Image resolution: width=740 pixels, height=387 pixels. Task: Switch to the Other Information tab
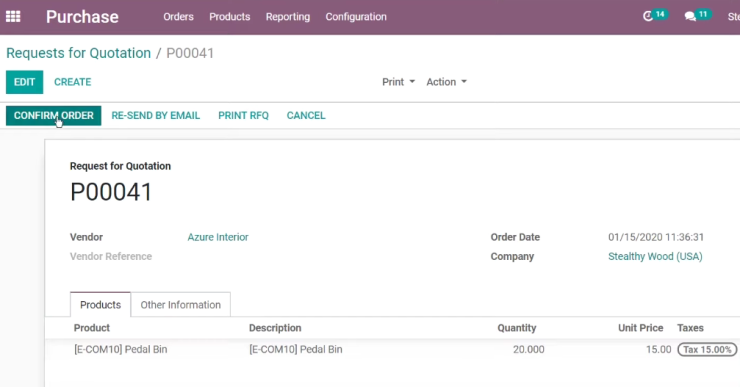click(181, 305)
